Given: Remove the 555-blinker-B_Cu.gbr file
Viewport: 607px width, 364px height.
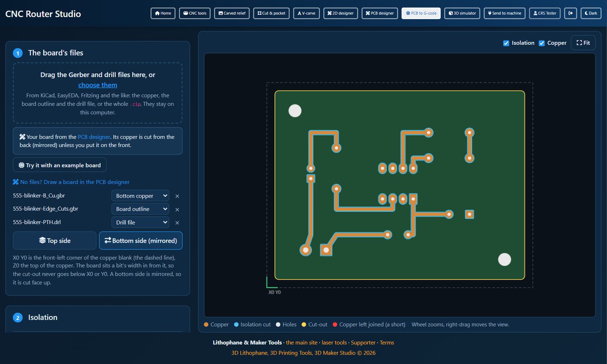Looking at the screenshot, I should click(177, 196).
